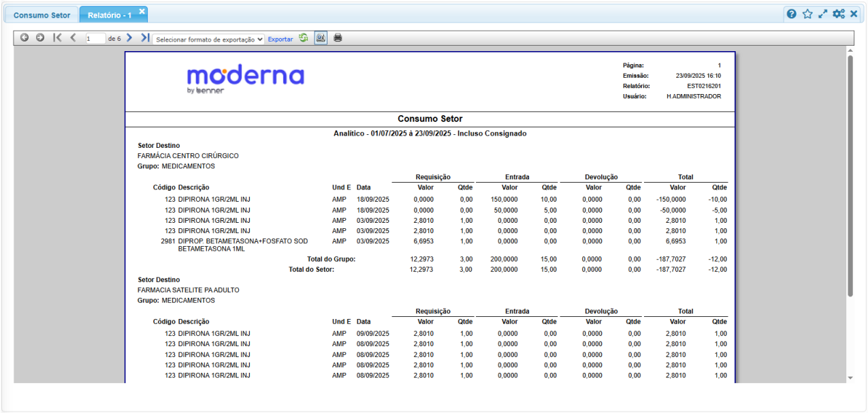Viewport: 868px width, 413px height.
Task: Open help with question mark icon
Action: [792, 14]
